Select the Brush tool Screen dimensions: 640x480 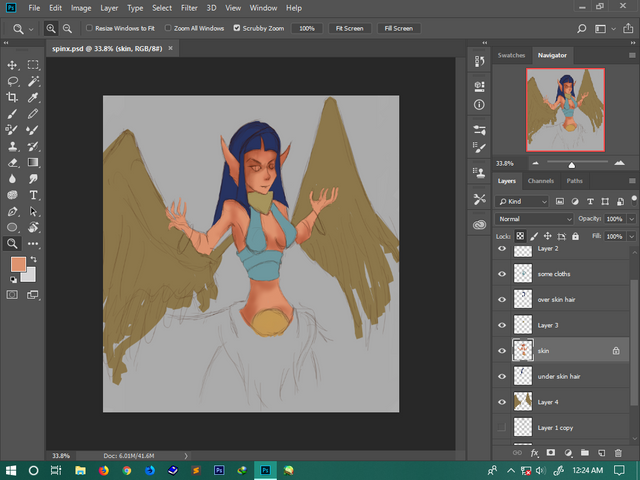point(12,114)
